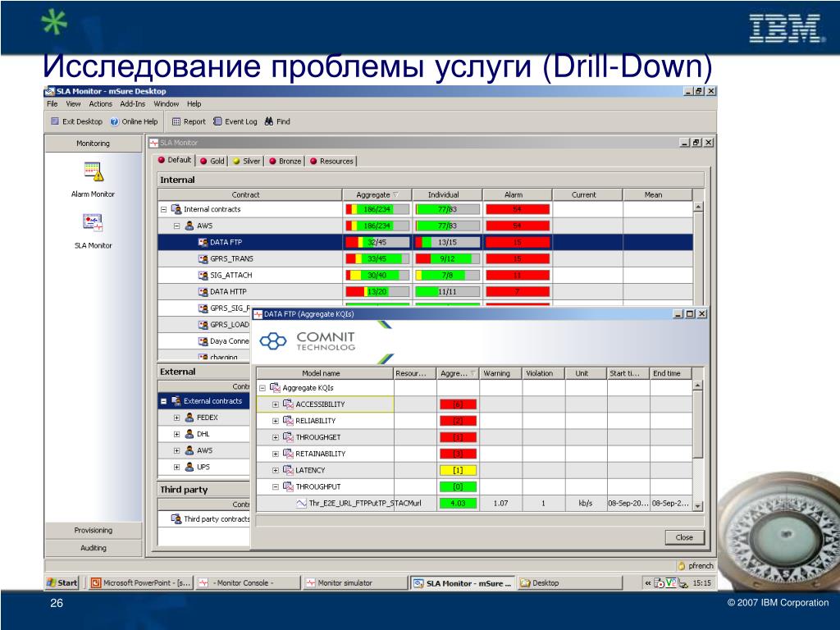Open the Help menu
840x630 pixels.
194,104
